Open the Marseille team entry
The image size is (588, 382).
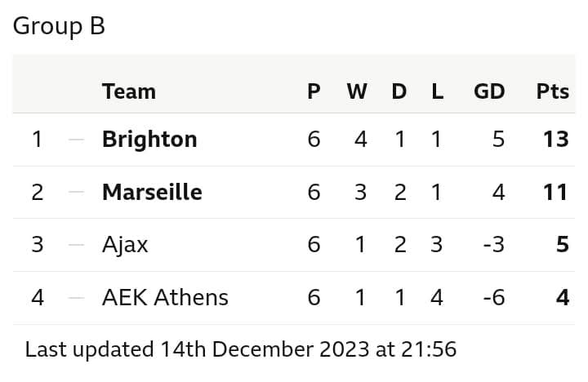click(152, 193)
